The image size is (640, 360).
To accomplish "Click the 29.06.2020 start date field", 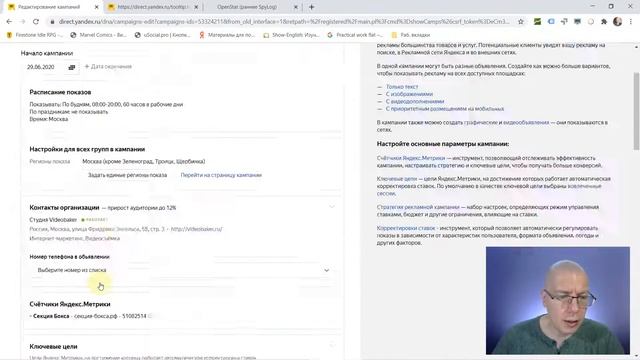I will tap(41, 67).
